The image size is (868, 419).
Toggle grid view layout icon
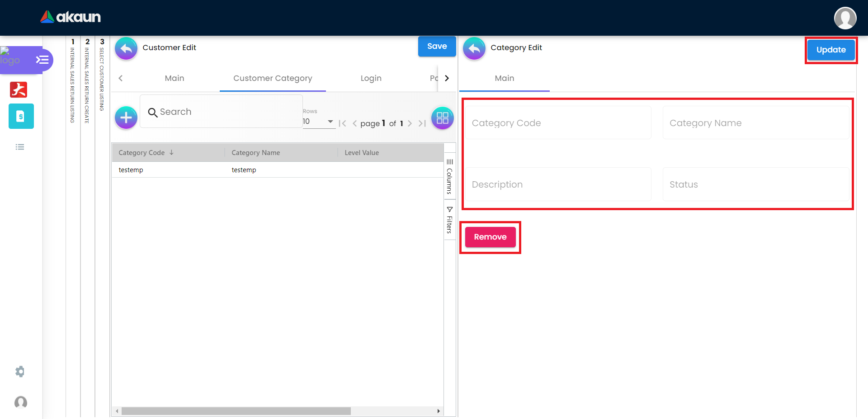point(443,118)
